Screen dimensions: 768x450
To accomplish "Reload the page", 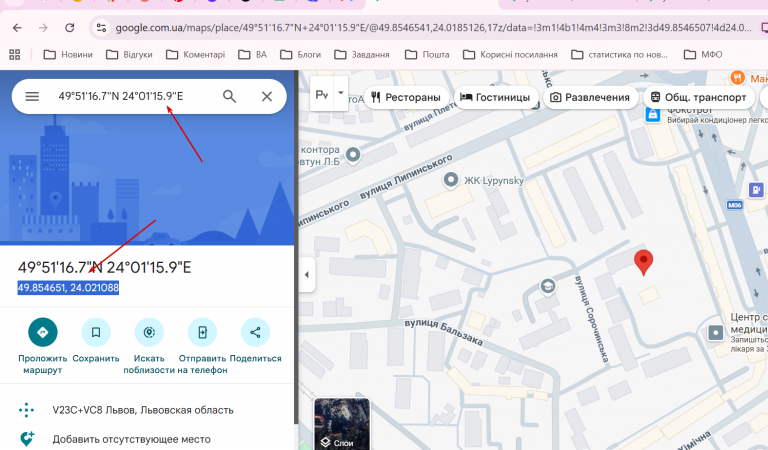I will [x=70, y=28].
